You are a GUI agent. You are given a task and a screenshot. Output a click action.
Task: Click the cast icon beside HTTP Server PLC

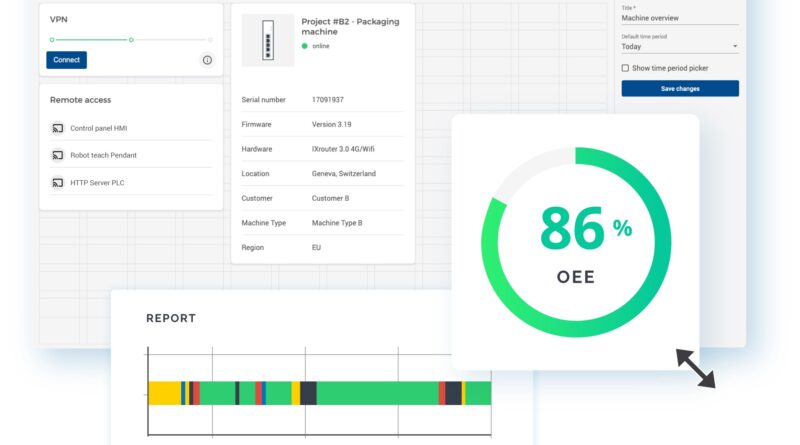[x=58, y=183]
